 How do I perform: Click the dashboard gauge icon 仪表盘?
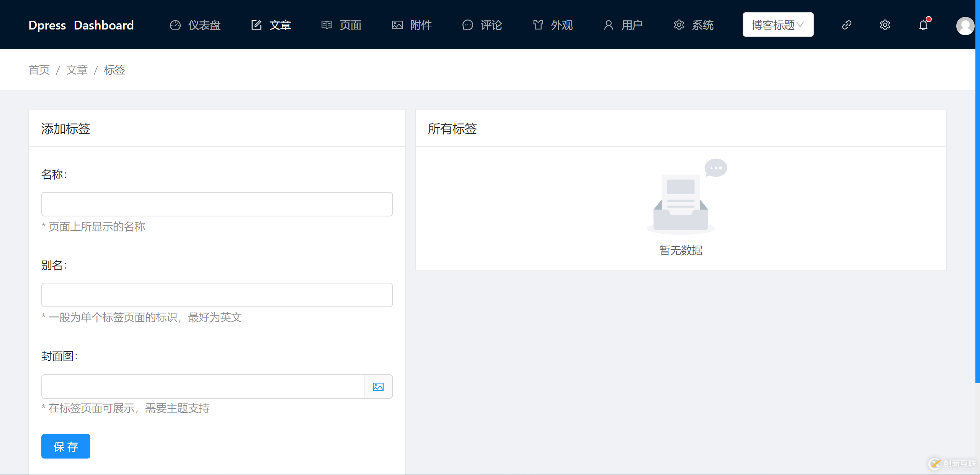(x=175, y=25)
